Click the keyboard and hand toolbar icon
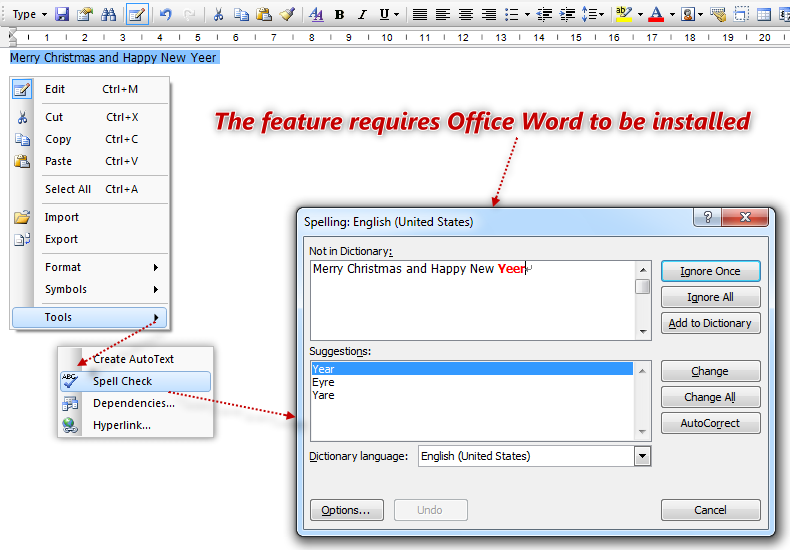This screenshot has height=550, width=790. [718, 14]
